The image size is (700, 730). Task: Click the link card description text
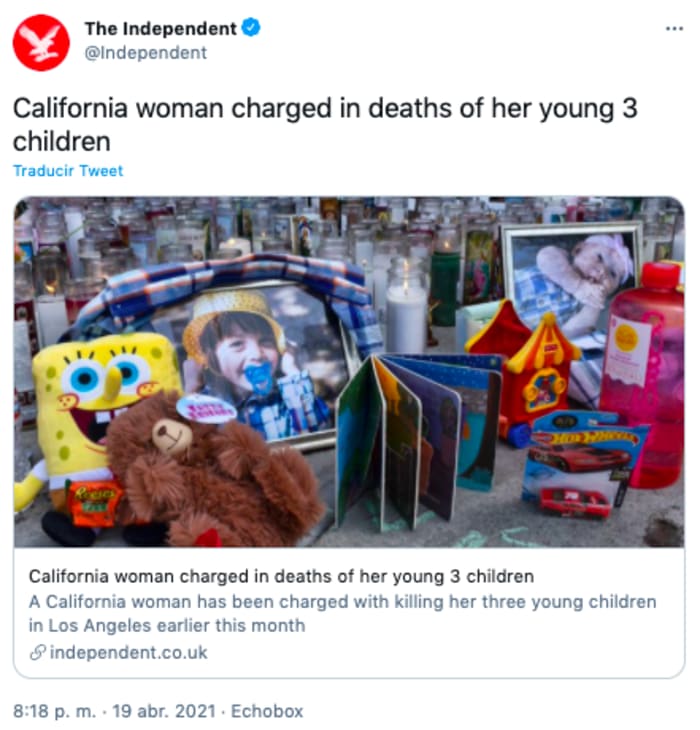click(x=342, y=614)
